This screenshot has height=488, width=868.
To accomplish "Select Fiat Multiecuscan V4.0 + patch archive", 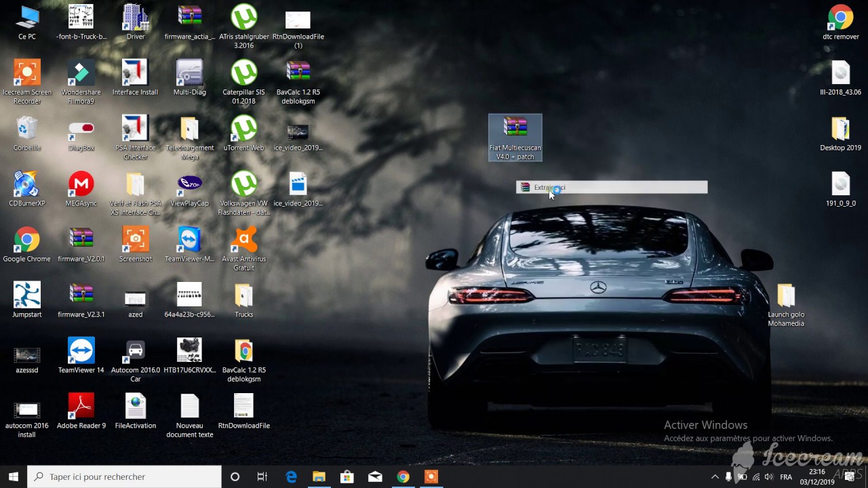I will (515, 138).
